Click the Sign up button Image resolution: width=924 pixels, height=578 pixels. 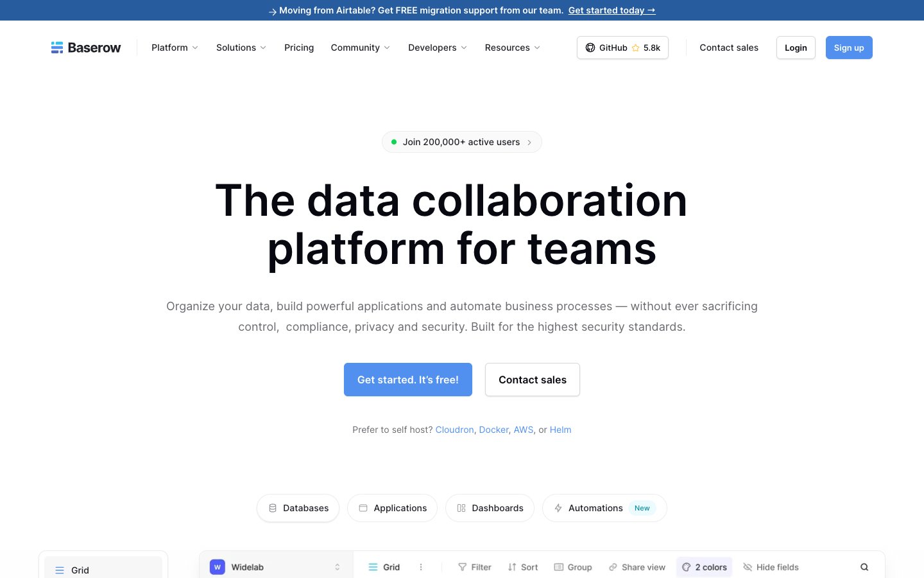coord(849,48)
